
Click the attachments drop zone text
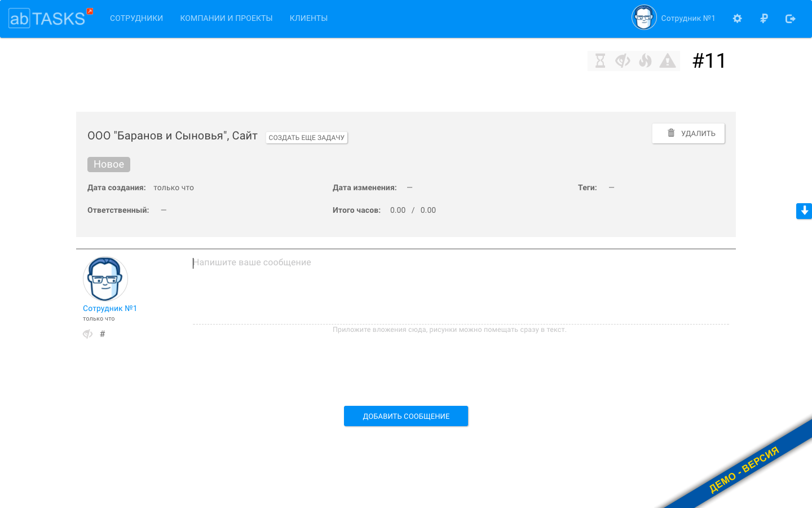click(x=449, y=330)
